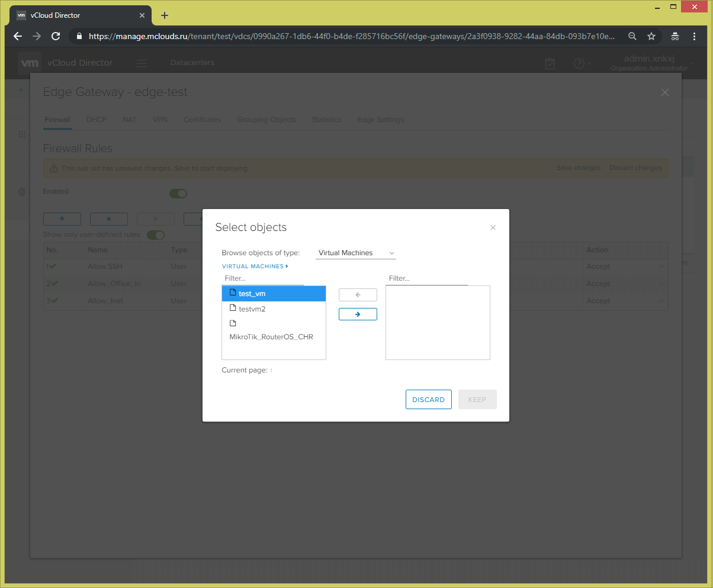Click the left-arrow remove button in Select objects
713x588 pixels.
point(358,295)
